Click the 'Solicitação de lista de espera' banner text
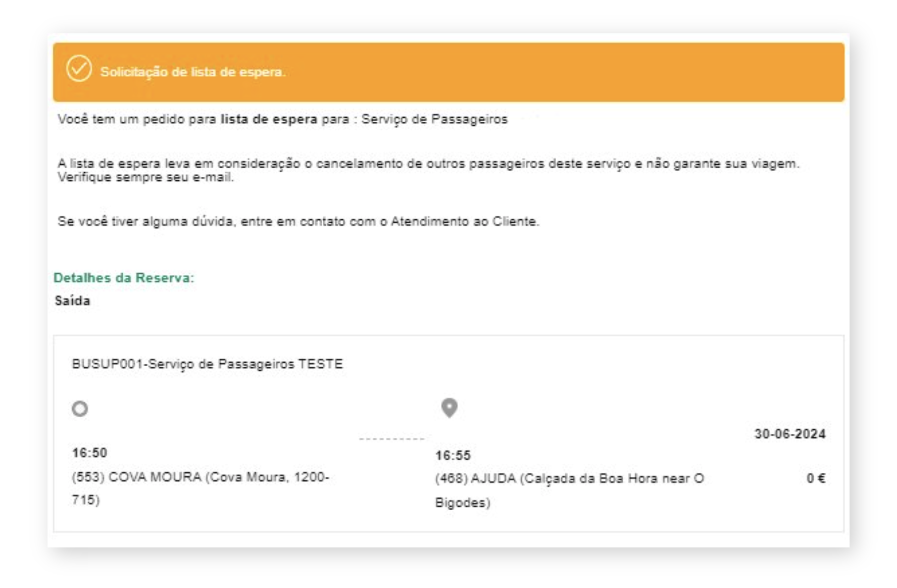This screenshot has height=588, width=897. (193, 72)
